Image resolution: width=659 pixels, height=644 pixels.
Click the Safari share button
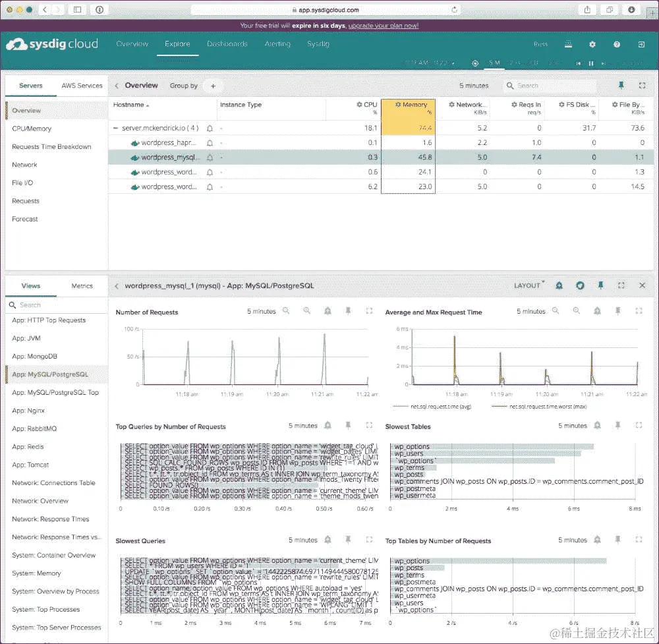(587, 10)
